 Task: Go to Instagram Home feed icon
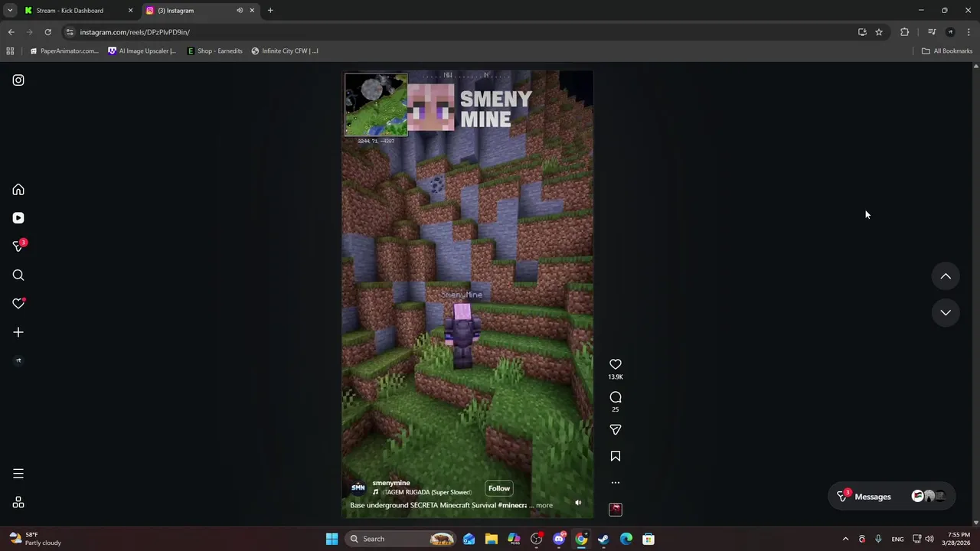coord(18,190)
